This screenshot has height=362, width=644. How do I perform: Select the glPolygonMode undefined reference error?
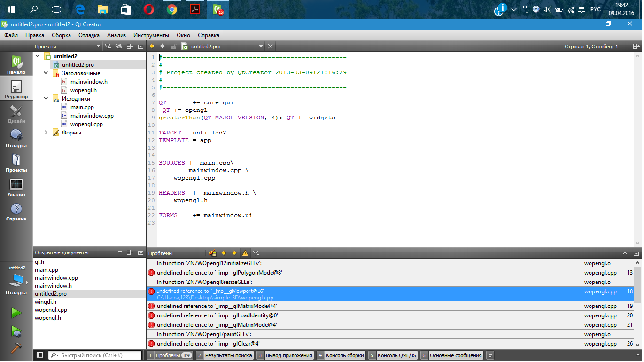point(390,273)
